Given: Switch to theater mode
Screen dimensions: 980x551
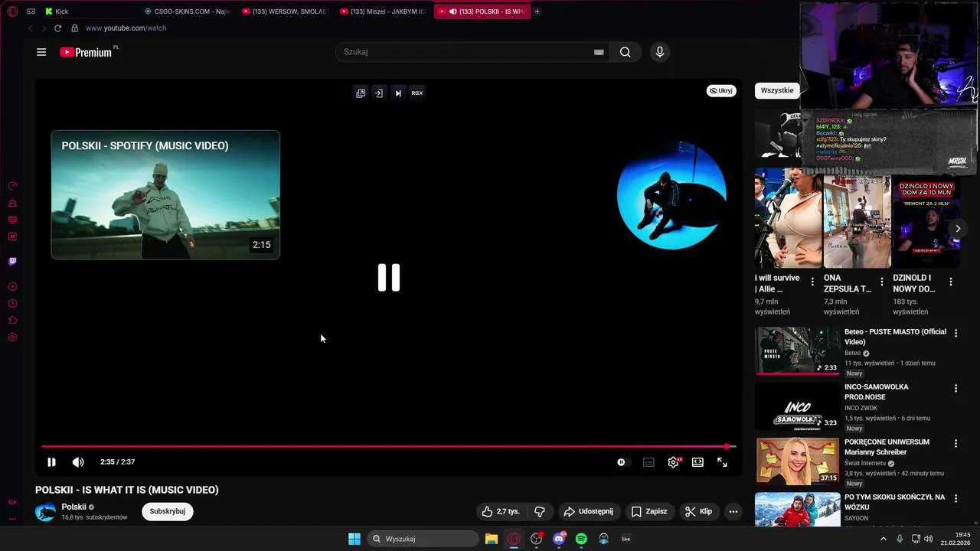Looking at the screenshot, I should click(697, 462).
